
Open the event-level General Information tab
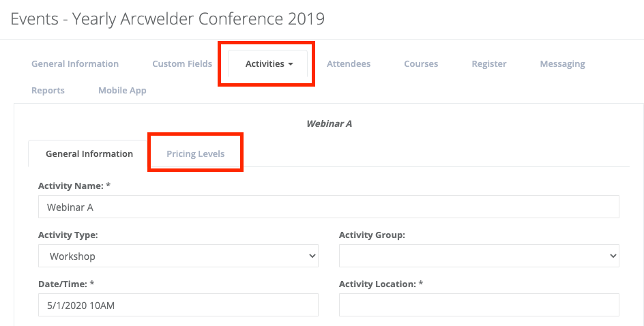pyautogui.click(x=75, y=64)
